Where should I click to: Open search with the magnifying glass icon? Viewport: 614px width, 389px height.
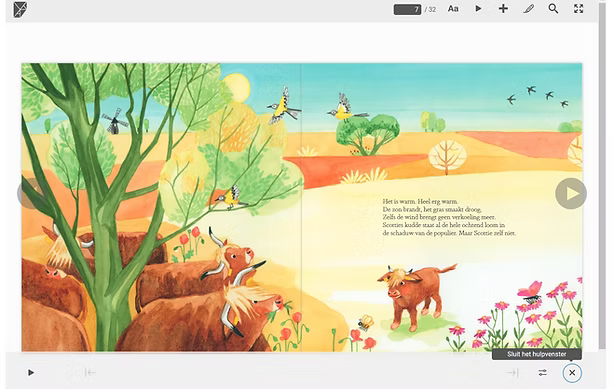coord(553,9)
